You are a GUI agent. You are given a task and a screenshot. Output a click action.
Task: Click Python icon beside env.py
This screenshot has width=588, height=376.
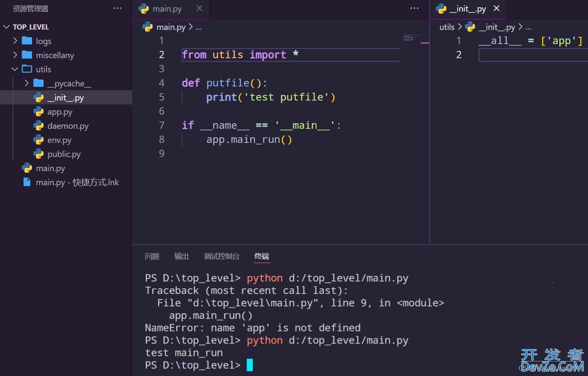pos(38,140)
